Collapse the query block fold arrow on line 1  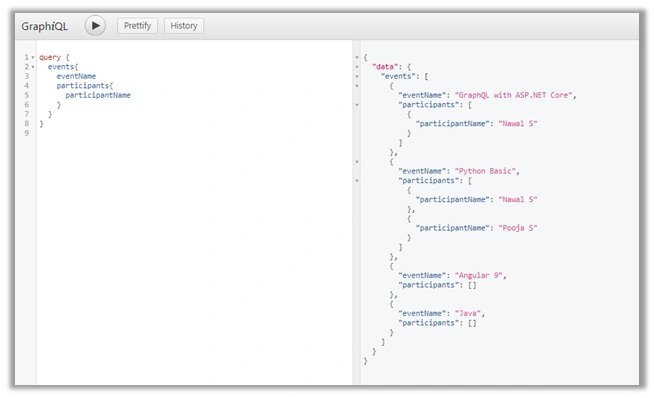click(x=33, y=57)
